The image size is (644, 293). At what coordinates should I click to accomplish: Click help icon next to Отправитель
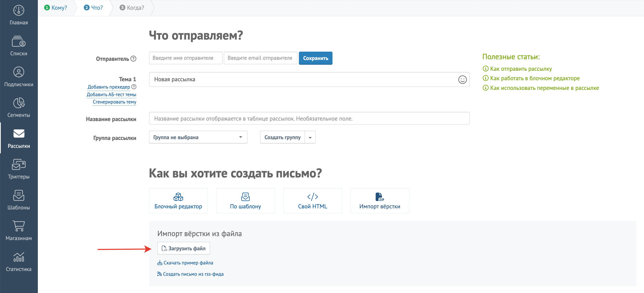click(x=133, y=59)
